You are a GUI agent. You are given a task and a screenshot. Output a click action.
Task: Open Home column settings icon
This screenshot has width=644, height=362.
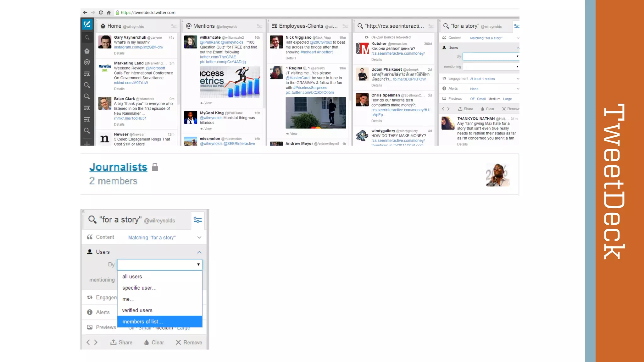(174, 26)
